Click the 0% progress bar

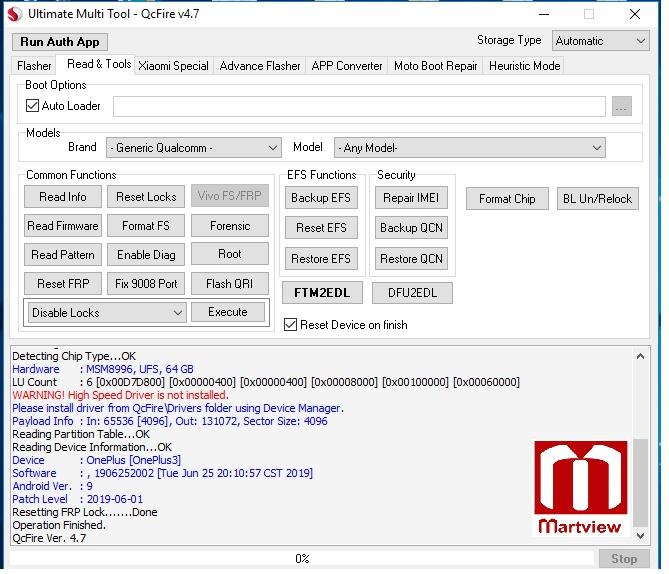[x=302, y=559]
